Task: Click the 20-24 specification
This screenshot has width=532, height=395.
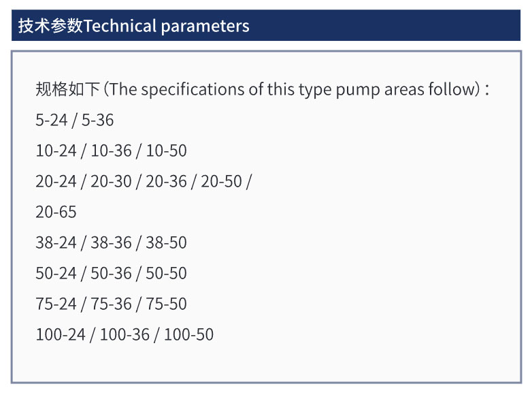Action: click(56, 182)
